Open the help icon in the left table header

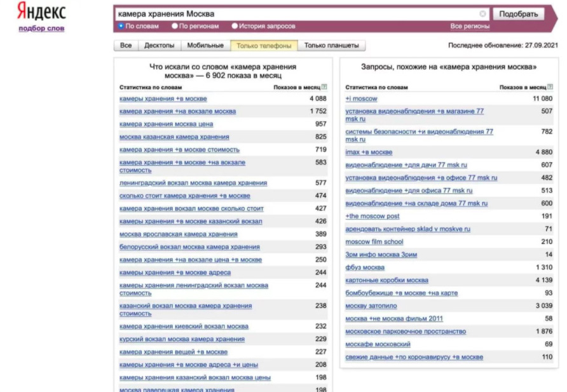(x=324, y=86)
